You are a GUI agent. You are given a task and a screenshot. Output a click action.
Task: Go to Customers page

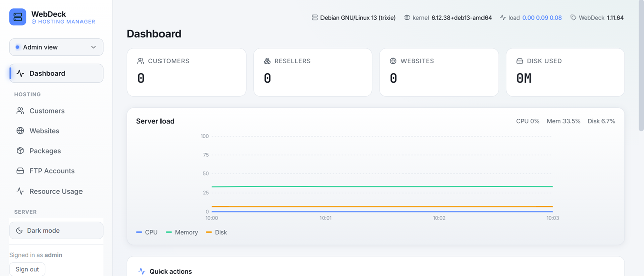56,111
